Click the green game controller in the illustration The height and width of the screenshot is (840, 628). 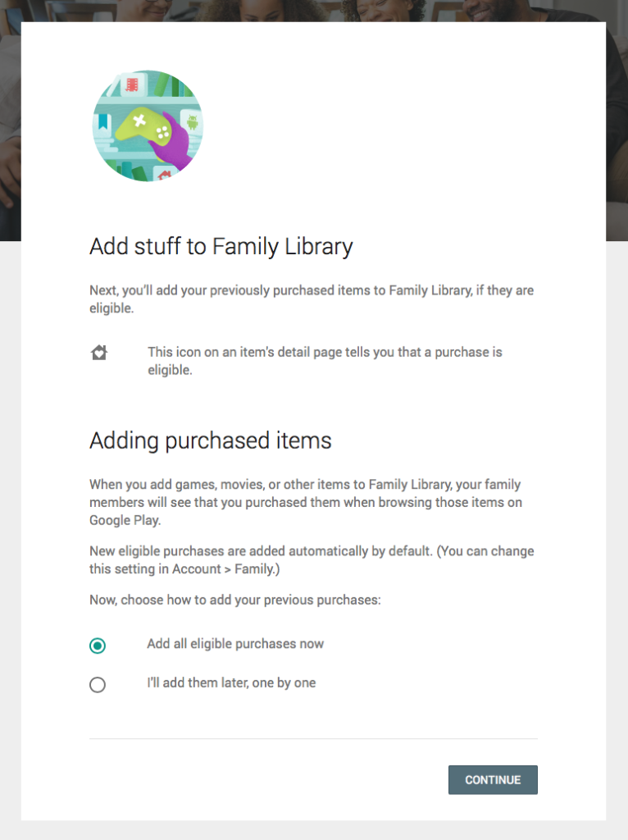pyautogui.click(x=145, y=125)
